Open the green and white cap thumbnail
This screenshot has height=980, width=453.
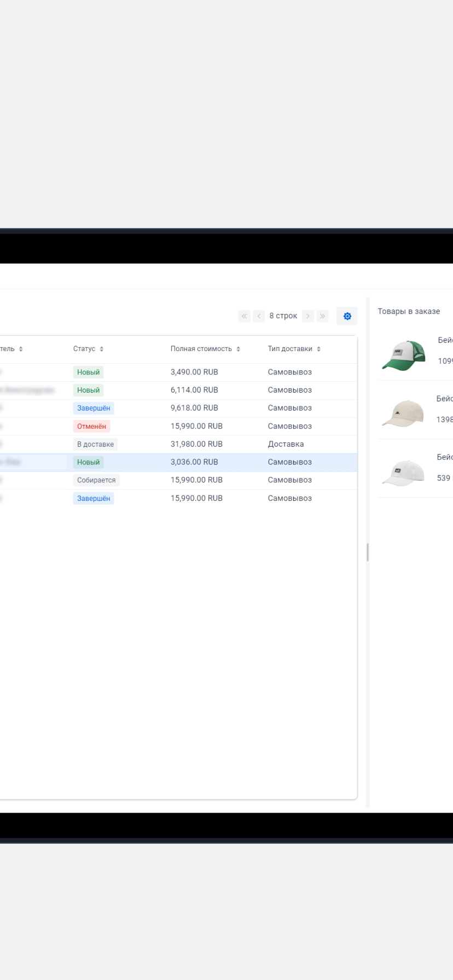point(403,355)
